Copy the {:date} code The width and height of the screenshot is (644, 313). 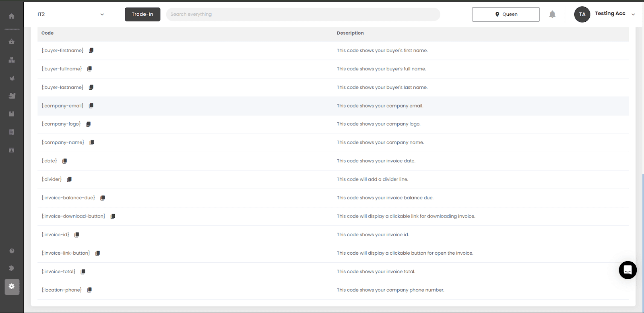point(65,161)
